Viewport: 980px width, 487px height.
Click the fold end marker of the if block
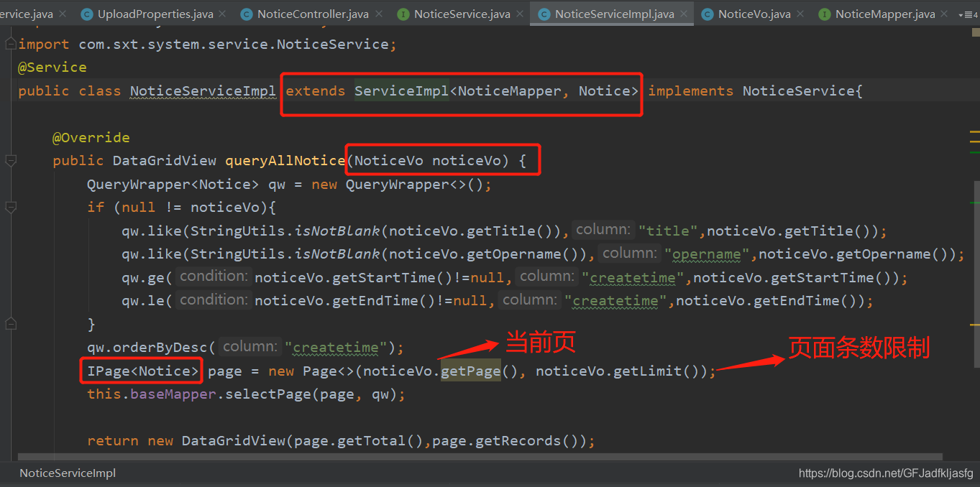pyautogui.click(x=10, y=324)
